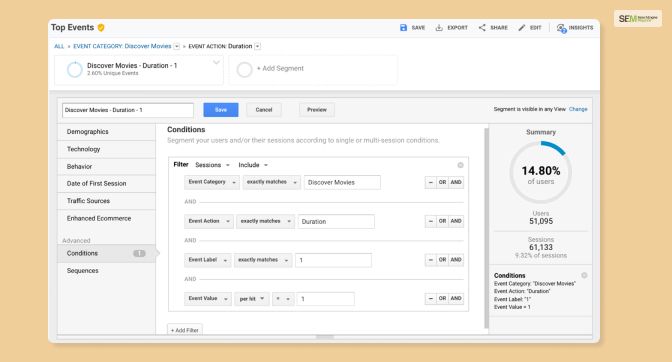The width and height of the screenshot is (672, 362).
Task: Click OR in the Event Action row
Action: 442,221
